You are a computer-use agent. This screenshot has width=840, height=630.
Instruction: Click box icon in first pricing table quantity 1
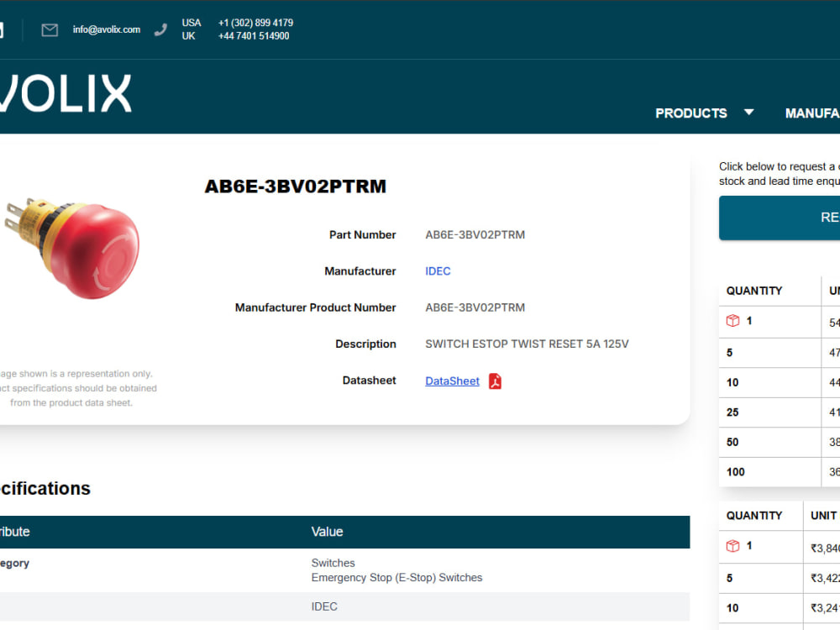click(x=732, y=321)
